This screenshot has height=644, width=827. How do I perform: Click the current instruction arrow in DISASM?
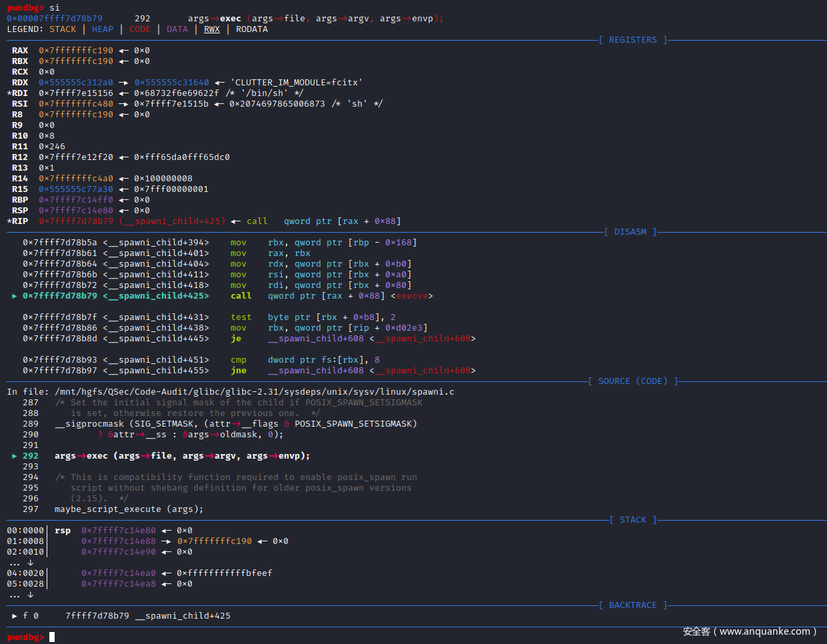point(15,296)
